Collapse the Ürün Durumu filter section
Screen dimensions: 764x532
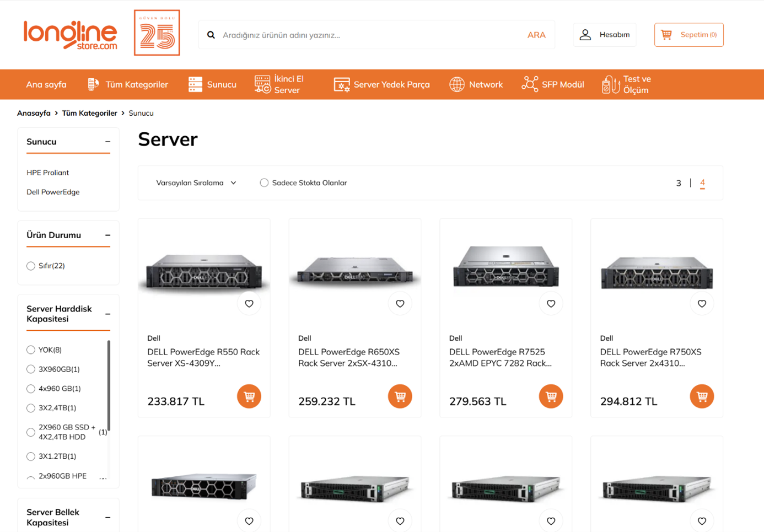pos(107,235)
